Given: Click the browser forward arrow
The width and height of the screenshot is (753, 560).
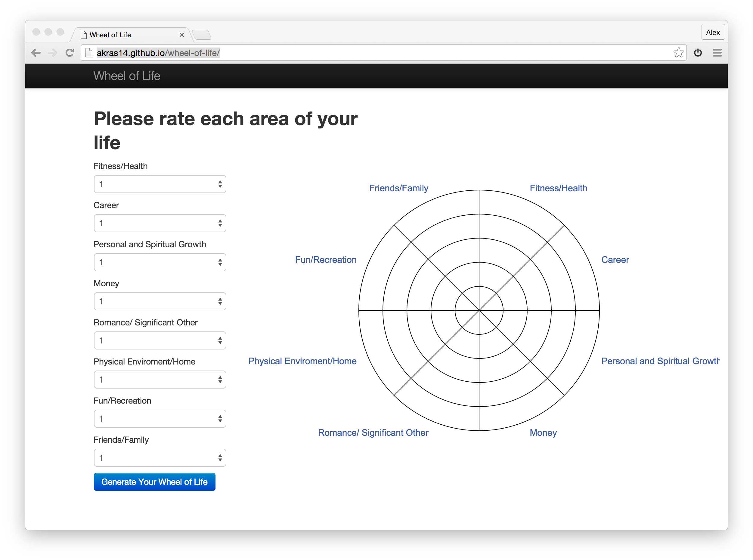Looking at the screenshot, I should click(x=53, y=53).
